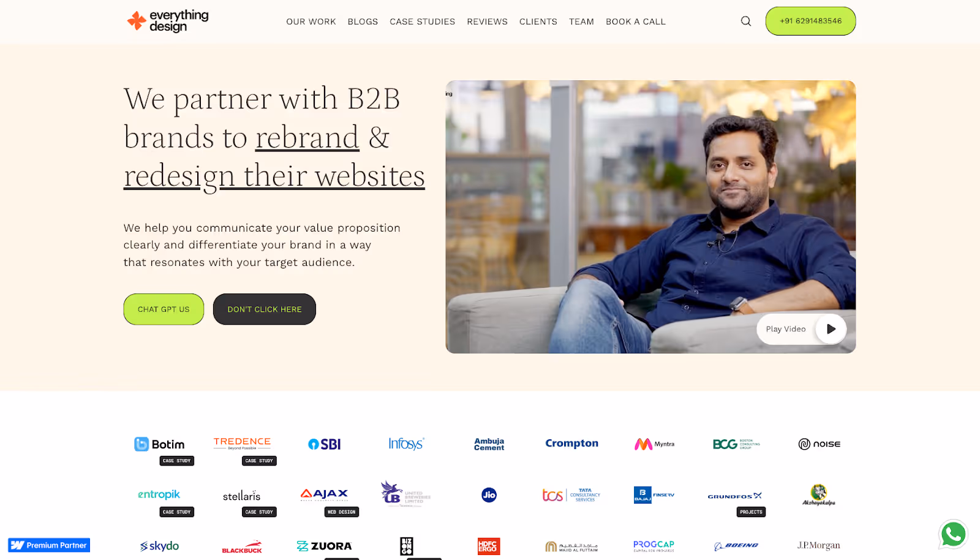This screenshot has width=980, height=560.
Task: Click the play triangle on the video
Action: tap(831, 329)
